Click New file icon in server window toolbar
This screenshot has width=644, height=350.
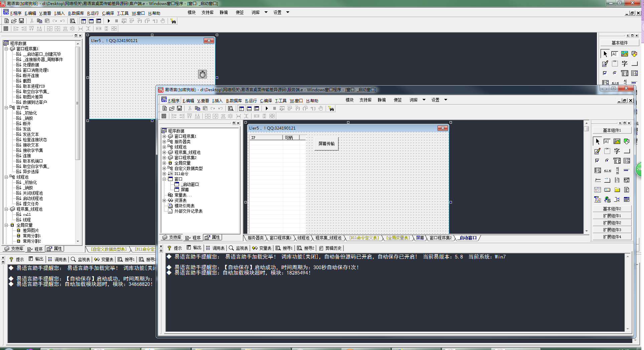[165, 109]
